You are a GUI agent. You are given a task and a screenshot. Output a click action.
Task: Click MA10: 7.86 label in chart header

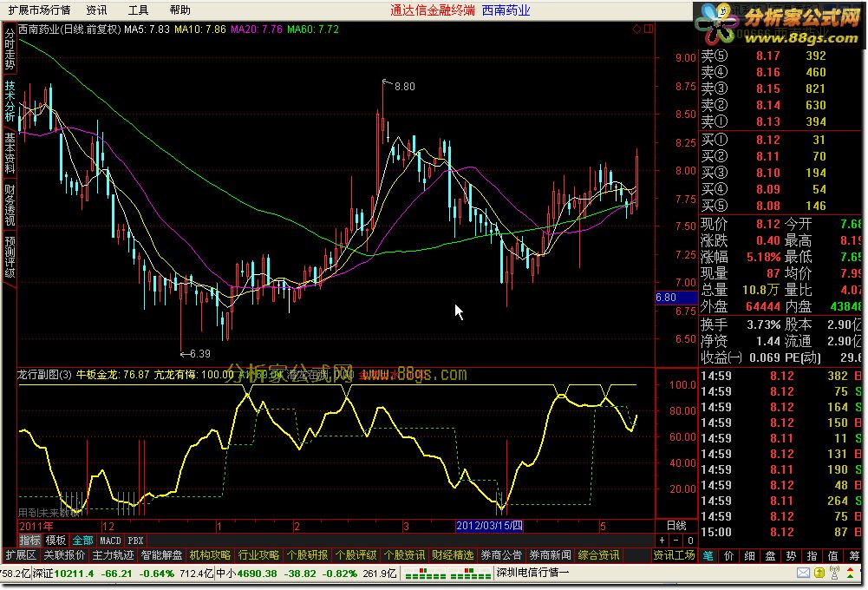click(199, 29)
